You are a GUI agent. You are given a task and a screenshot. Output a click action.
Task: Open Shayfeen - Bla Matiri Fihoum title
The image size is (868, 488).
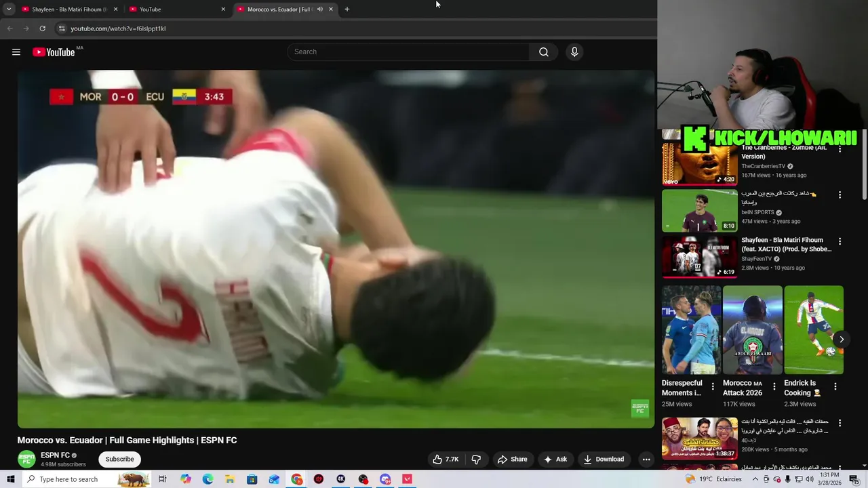click(x=786, y=245)
